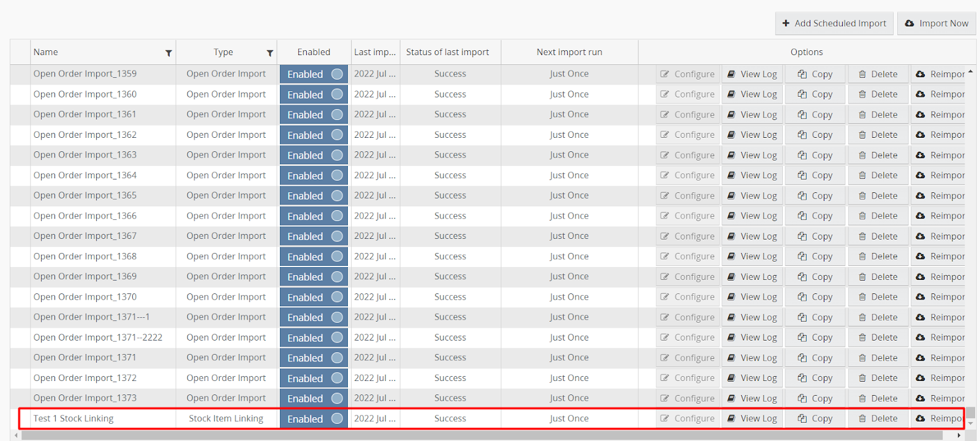Viewport: 980px width, 441px height.
Task: Click Next import run column header
Action: (570, 53)
